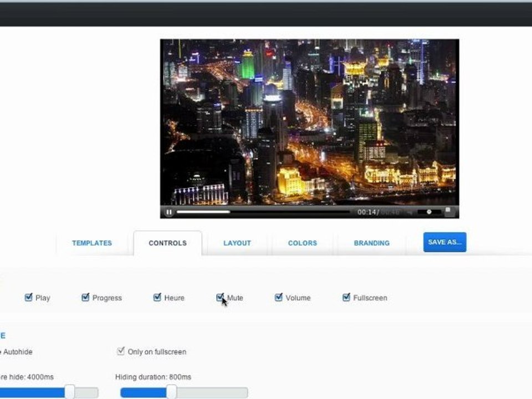Click the hide delay 4000ms slider handle
Screen dimensions: 532x399
click(x=70, y=392)
